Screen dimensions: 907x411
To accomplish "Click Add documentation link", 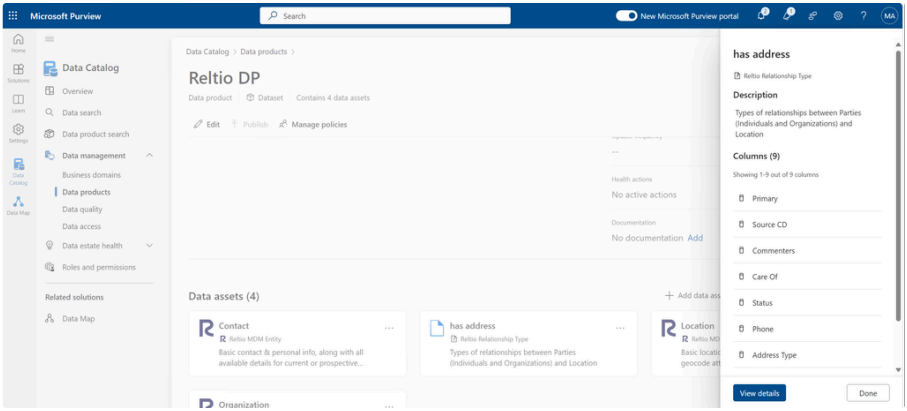I will click(695, 238).
